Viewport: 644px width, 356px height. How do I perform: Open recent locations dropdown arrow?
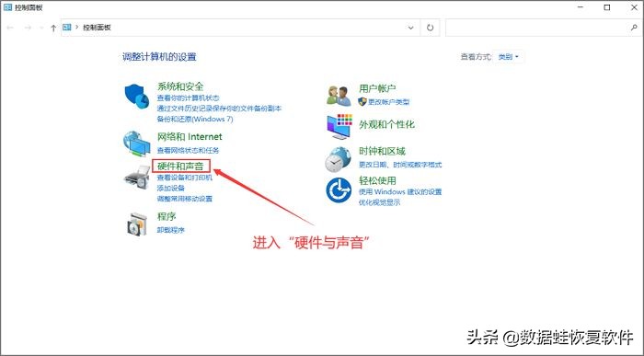[x=41, y=28]
